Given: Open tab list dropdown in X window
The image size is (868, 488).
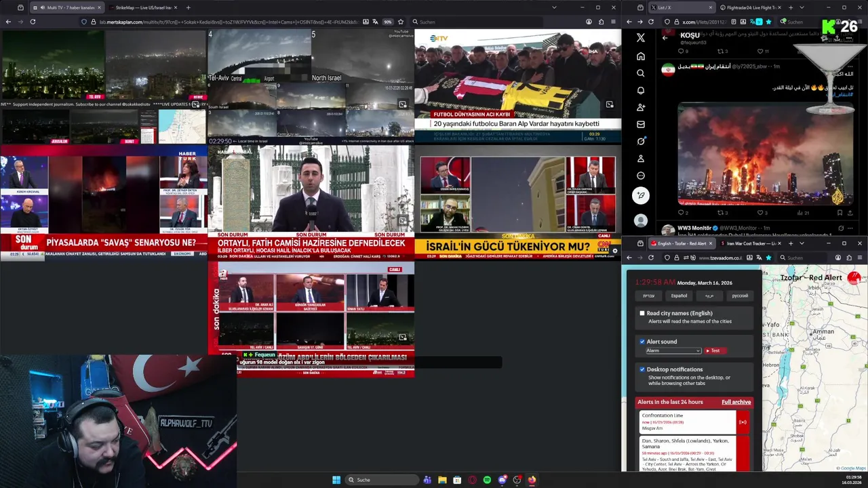Looking at the screenshot, I should pos(802,7).
